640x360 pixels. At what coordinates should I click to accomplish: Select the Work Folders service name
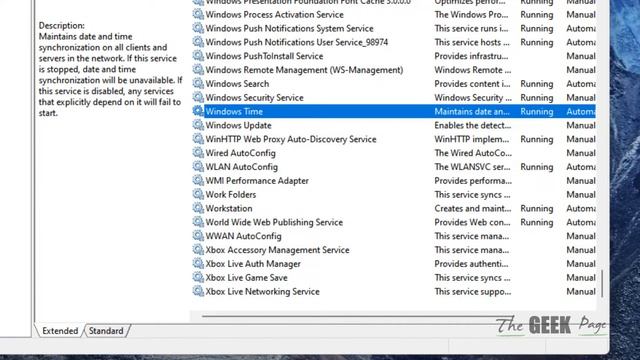click(231, 195)
